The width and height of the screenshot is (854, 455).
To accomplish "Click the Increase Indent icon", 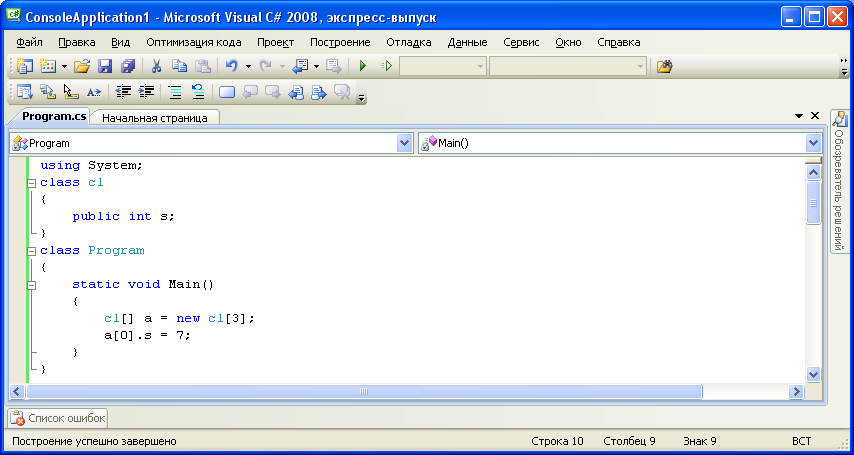I will pos(147,92).
